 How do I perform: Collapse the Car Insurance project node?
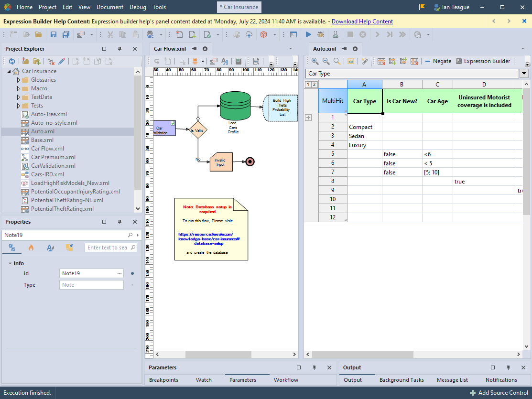pos(9,71)
